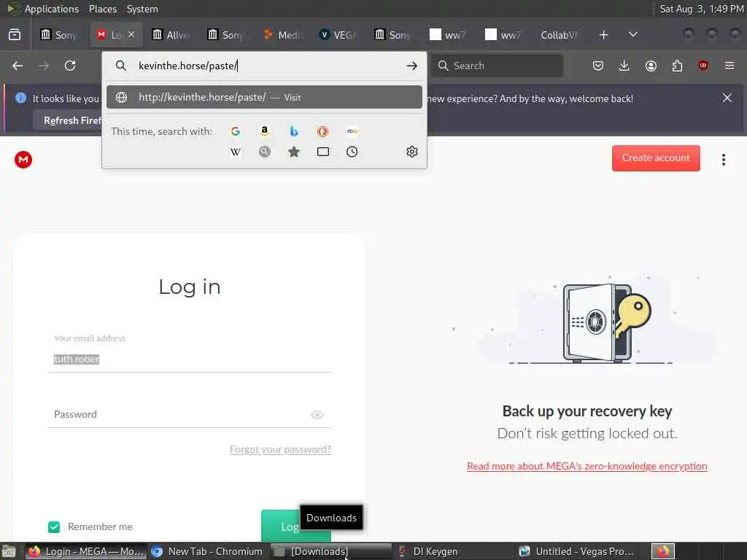Switch to Untitled - Vegas Pro in taskbar
This screenshot has width=747, height=560.
[578, 551]
